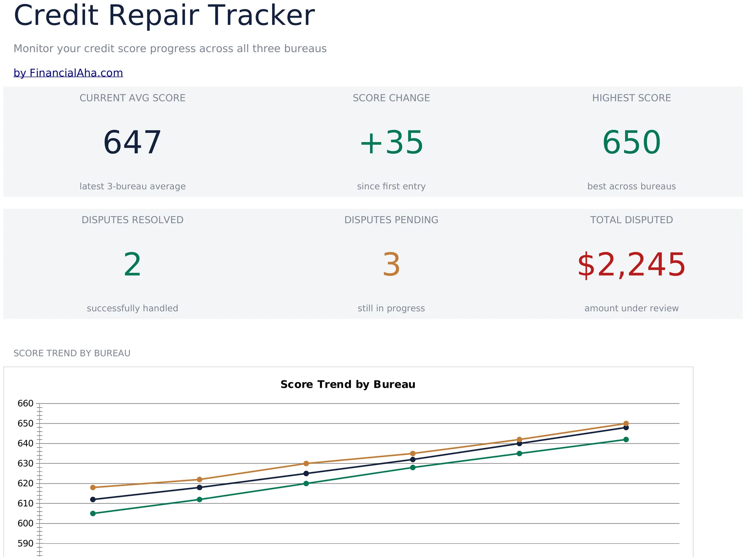Click the last green data point at 642
The image size is (746, 560).
[x=626, y=440]
